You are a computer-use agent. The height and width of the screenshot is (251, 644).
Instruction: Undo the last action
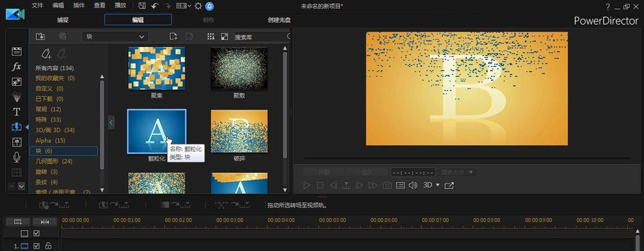[x=155, y=6]
